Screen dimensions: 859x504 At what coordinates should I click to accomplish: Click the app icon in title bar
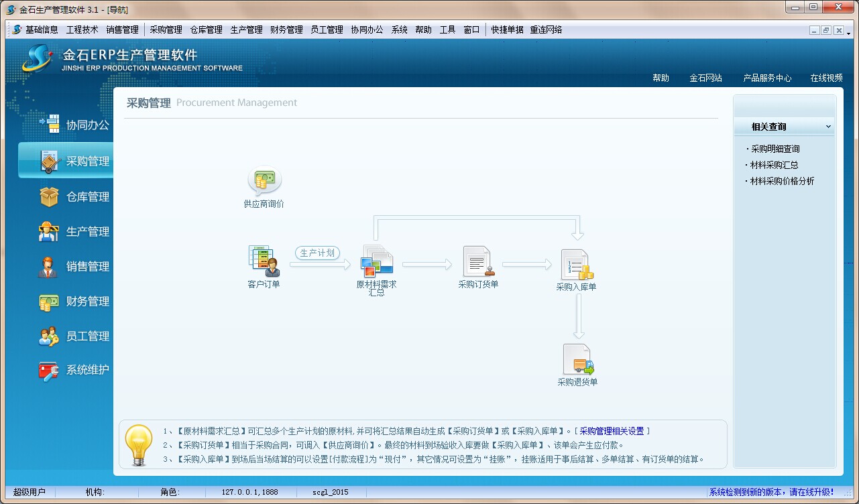point(11,9)
